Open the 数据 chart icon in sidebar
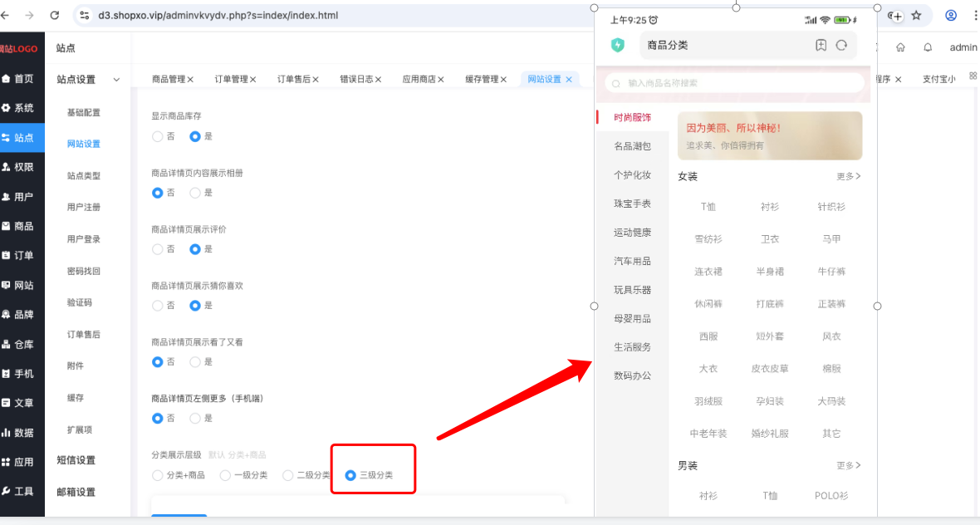Viewport: 980px width, 525px height. pos(6,433)
